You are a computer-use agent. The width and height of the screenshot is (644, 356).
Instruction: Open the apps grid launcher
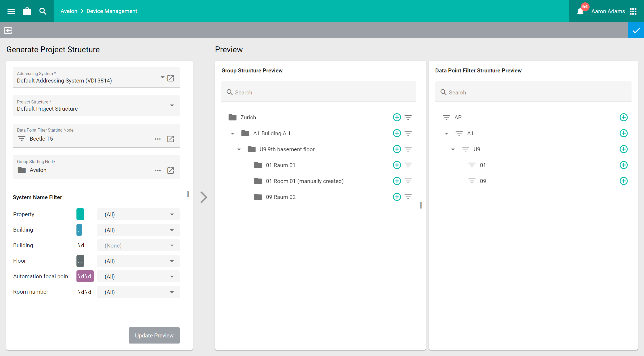coord(633,11)
